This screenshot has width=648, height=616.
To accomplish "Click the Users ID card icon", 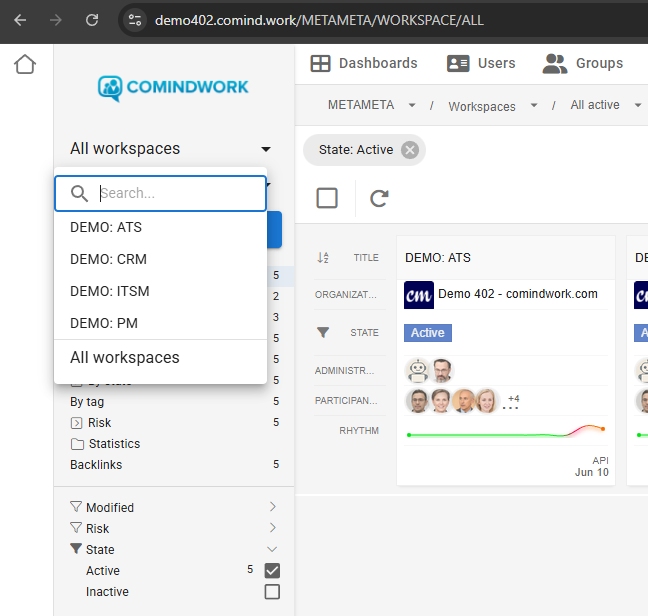I will pyautogui.click(x=458, y=64).
